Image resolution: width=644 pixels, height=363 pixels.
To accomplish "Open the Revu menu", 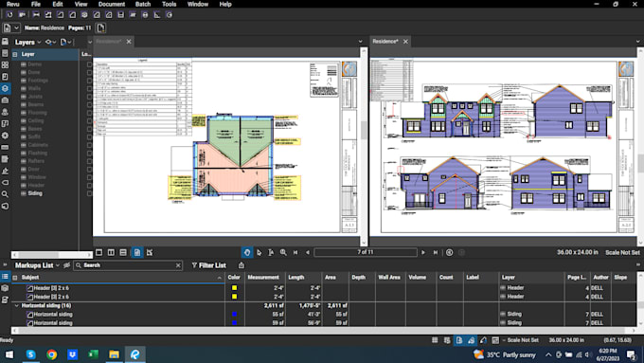I will pyautogui.click(x=12, y=4).
